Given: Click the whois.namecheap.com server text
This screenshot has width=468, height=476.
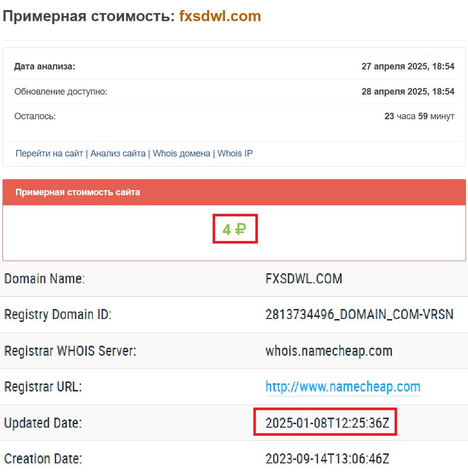Looking at the screenshot, I should point(329,351).
